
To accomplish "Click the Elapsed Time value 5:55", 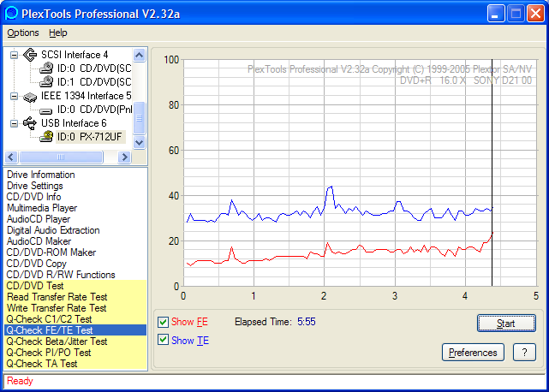I will click(x=307, y=322).
